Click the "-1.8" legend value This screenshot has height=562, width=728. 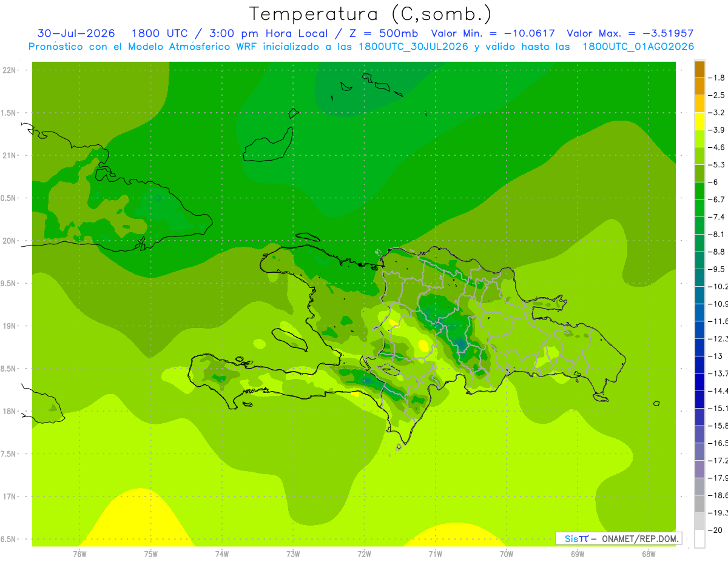pos(717,78)
